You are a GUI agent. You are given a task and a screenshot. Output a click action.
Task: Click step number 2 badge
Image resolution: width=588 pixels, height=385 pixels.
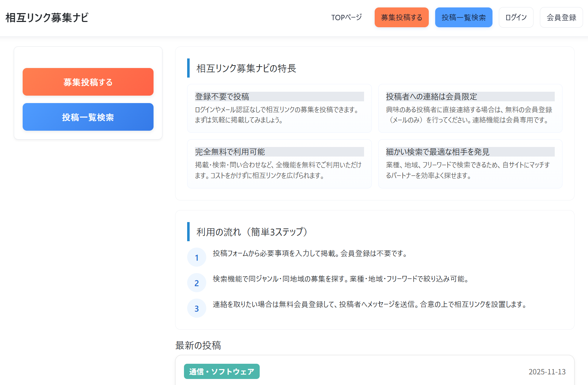coord(197,283)
